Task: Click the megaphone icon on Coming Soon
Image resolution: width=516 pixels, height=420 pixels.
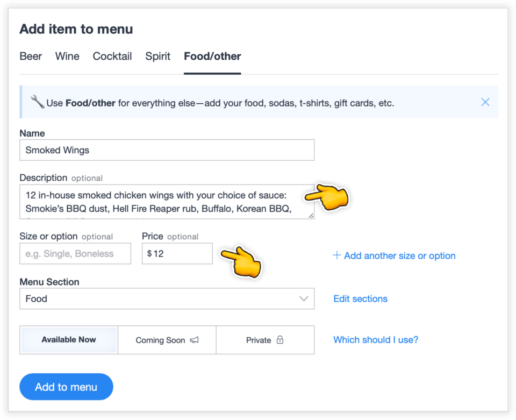Action: [x=193, y=340]
